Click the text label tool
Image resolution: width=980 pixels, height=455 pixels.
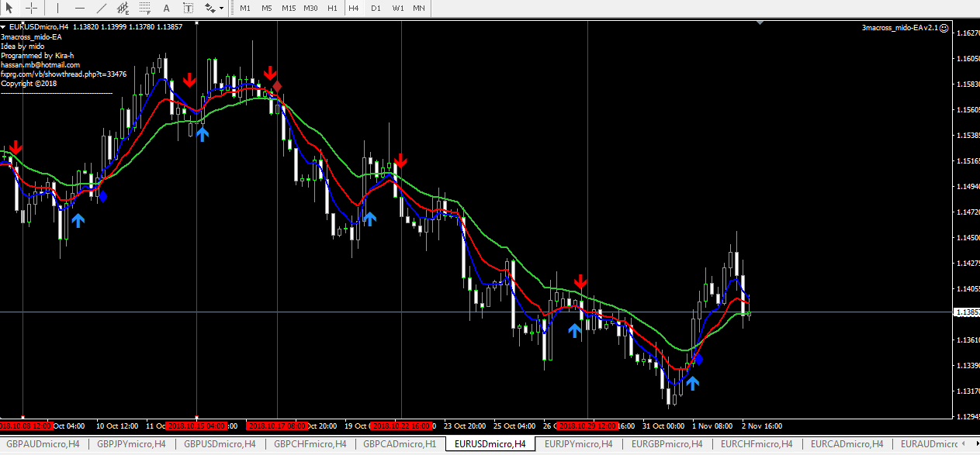pos(189,9)
